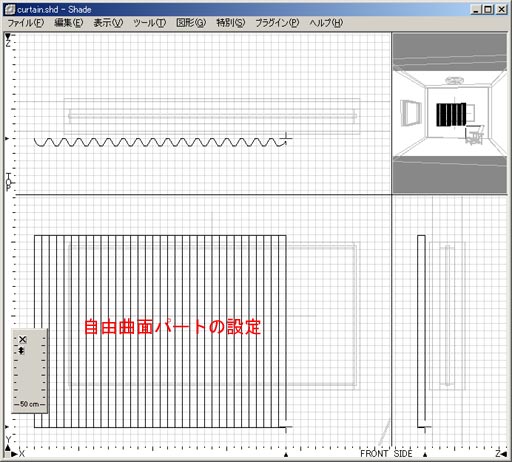Click the cursor marker triangle under SIDE view ruler
Image resolution: width=512 pixels, height=462 pixels.
point(425,454)
